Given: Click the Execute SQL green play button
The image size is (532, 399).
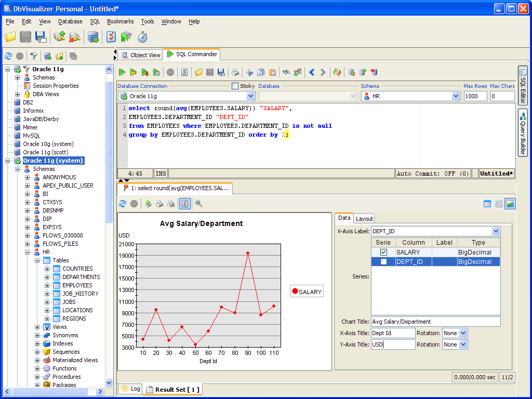Looking at the screenshot, I should (x=122, y=72).
